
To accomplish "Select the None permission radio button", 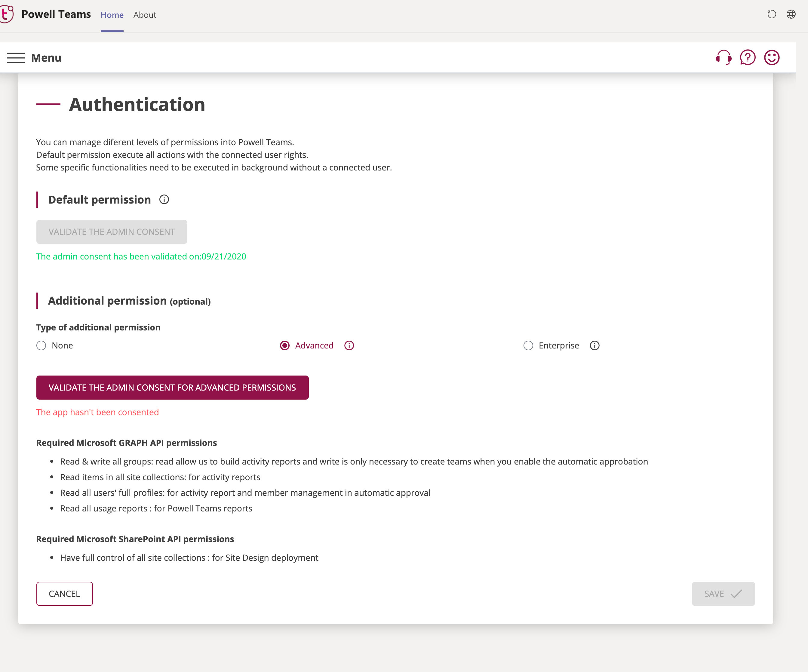I will 41,345.
